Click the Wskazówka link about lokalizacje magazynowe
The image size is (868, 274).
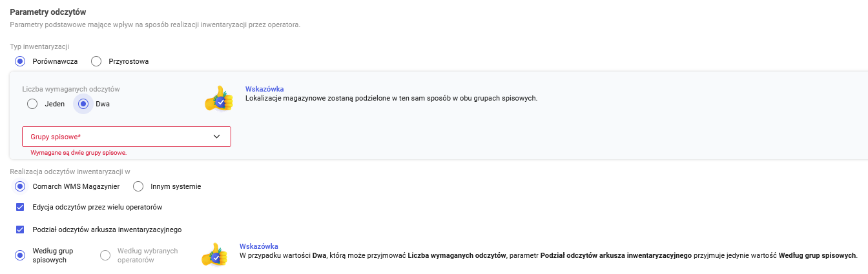(x=264, y=89)
